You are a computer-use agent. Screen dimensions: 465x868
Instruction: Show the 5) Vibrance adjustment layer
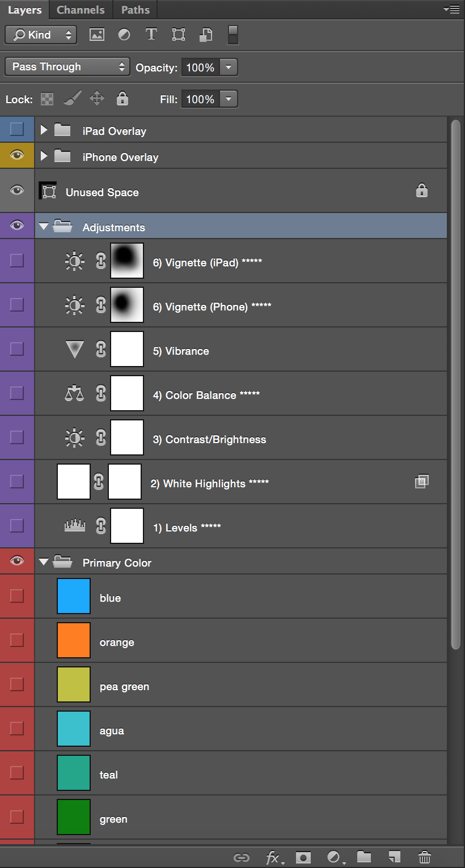pyautogui.click(x=17, y=348)
